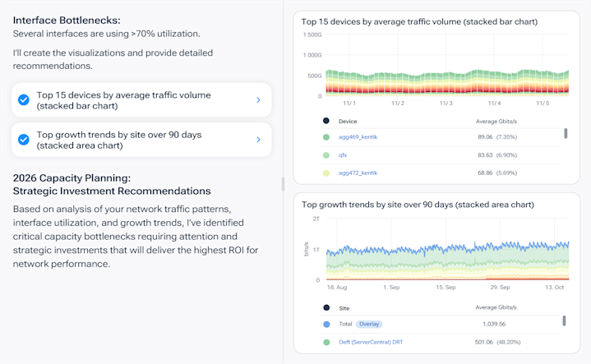Click the green swatch next to agg469_kentik

(x=326, y=137)
